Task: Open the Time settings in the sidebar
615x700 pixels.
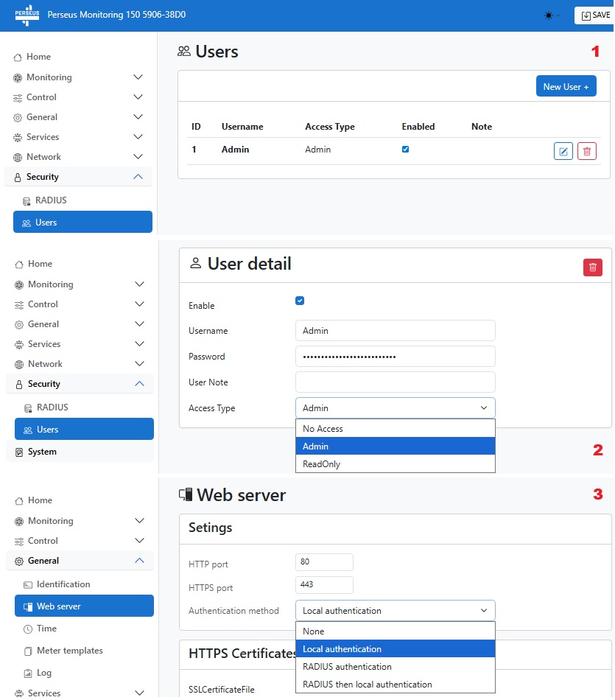Action: point(46,629)
